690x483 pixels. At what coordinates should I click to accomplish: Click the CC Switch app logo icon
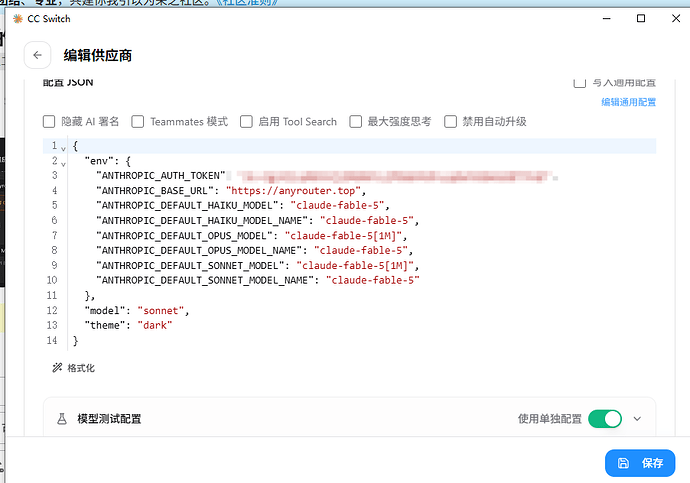tap(18, 18)
